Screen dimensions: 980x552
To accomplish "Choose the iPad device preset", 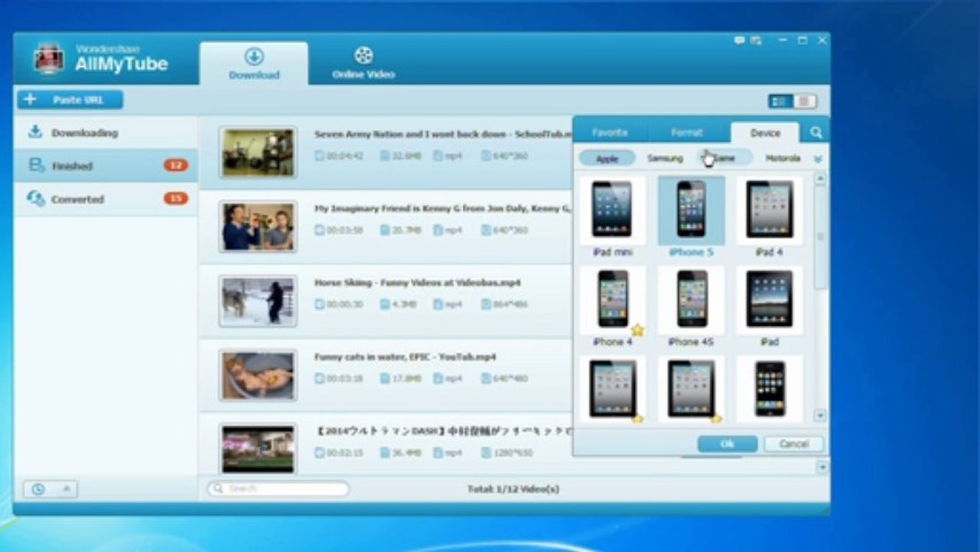I will (769, 307).
